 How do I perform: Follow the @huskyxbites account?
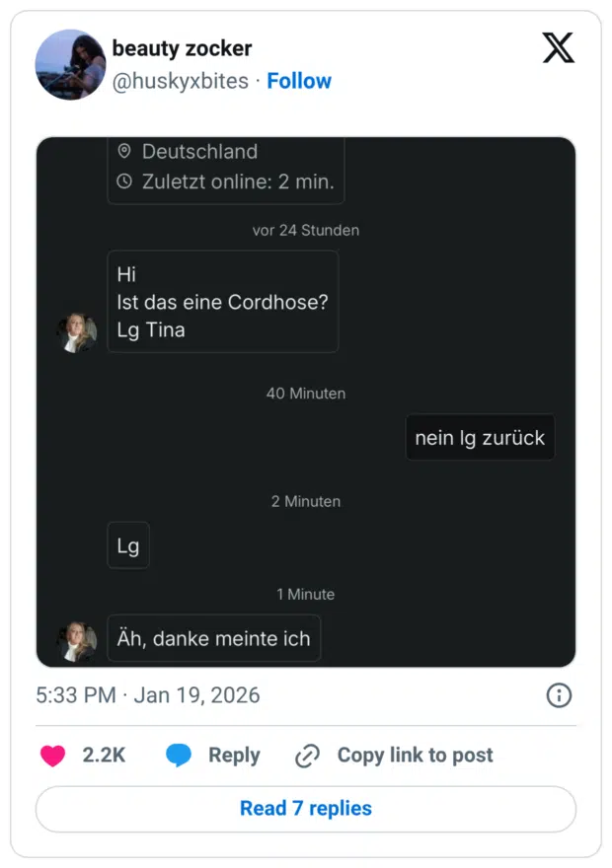(x=299, y=81)
